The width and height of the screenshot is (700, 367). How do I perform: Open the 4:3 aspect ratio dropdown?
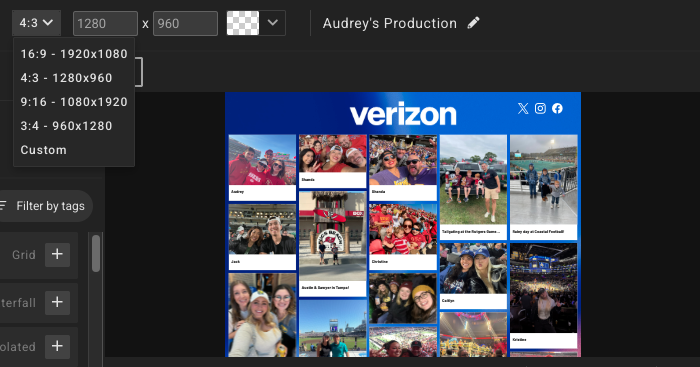(36, 23)
